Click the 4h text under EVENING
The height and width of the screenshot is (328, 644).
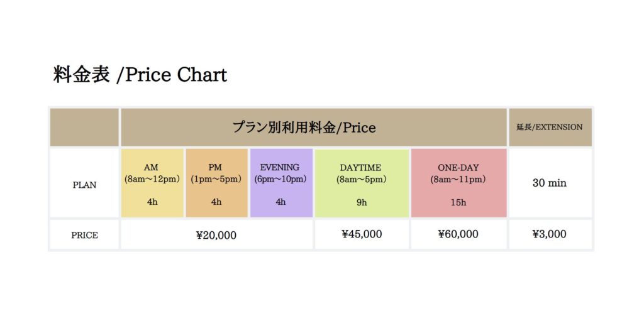[280, 202]
